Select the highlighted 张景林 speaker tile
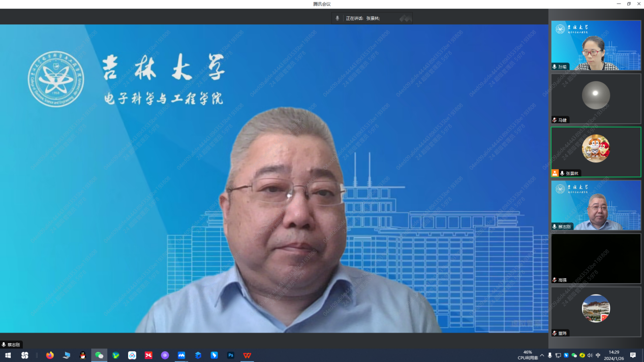Screen dimensions: 644x362 coord(596,152)
